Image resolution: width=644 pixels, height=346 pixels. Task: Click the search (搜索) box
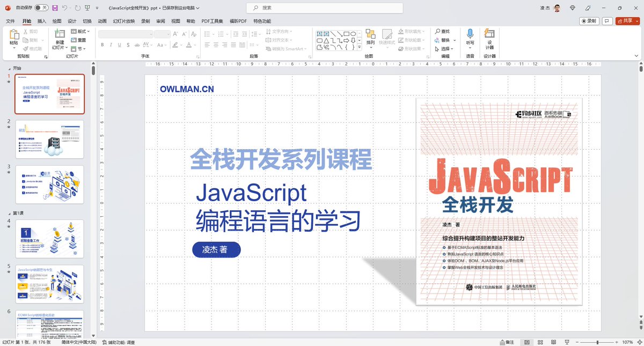coord(325,8)
